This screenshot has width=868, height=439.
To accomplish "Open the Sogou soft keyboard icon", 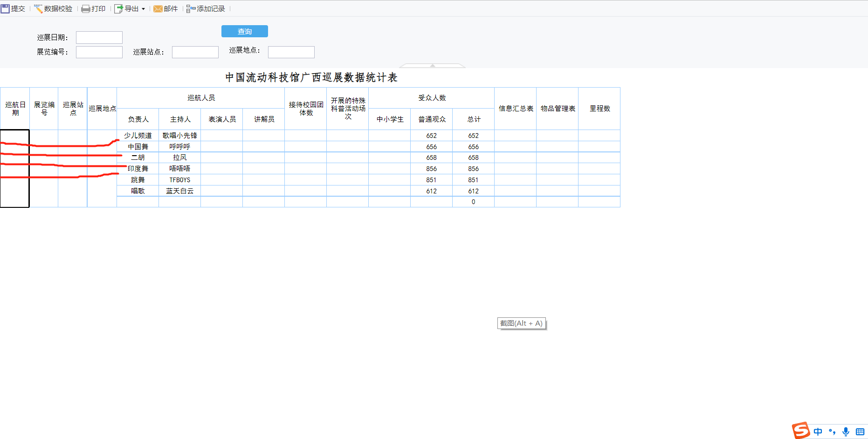I will click(x=860, y=432).
